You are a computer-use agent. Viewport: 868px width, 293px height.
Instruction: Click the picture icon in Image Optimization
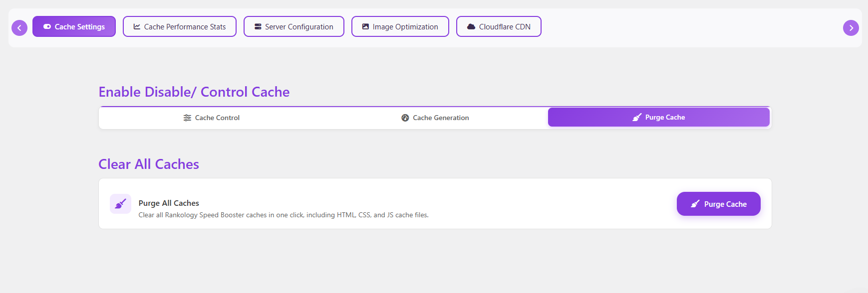point(365,27)
